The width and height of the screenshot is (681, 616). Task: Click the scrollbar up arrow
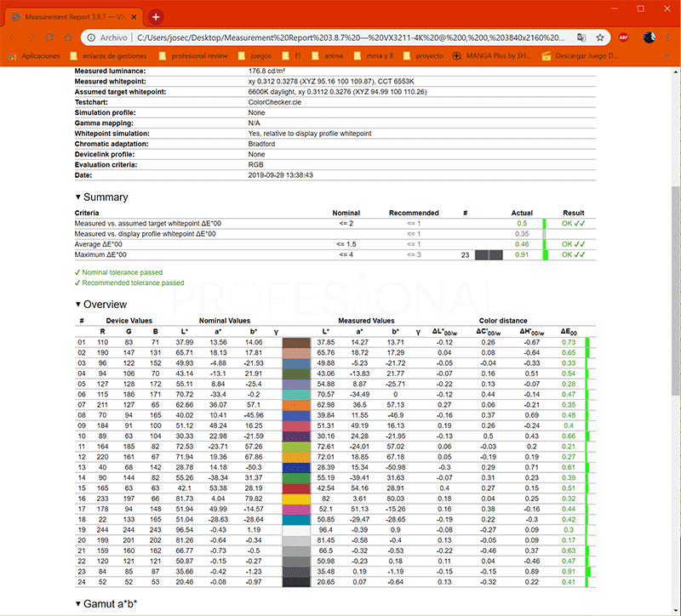point(676,71)
